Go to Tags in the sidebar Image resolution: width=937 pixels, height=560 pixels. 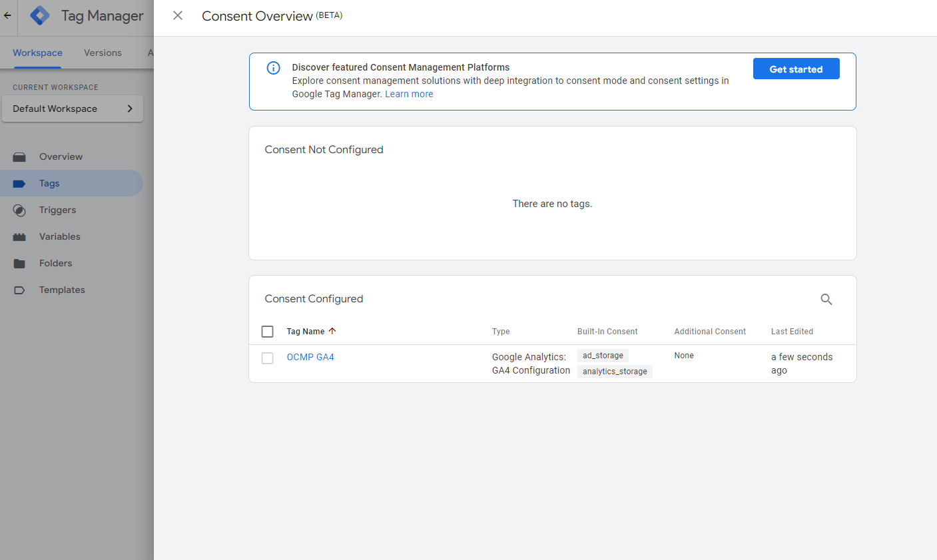[49, 183]
